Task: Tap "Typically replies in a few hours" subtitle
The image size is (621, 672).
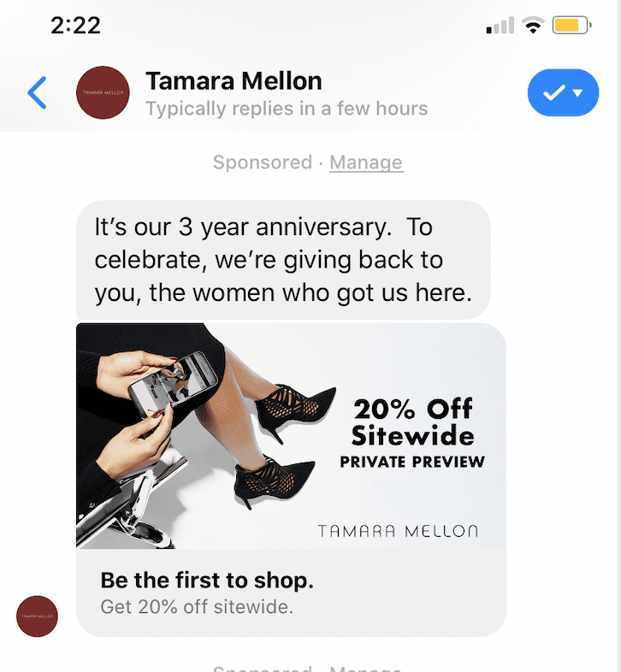Action: click(x=287, y=109)
